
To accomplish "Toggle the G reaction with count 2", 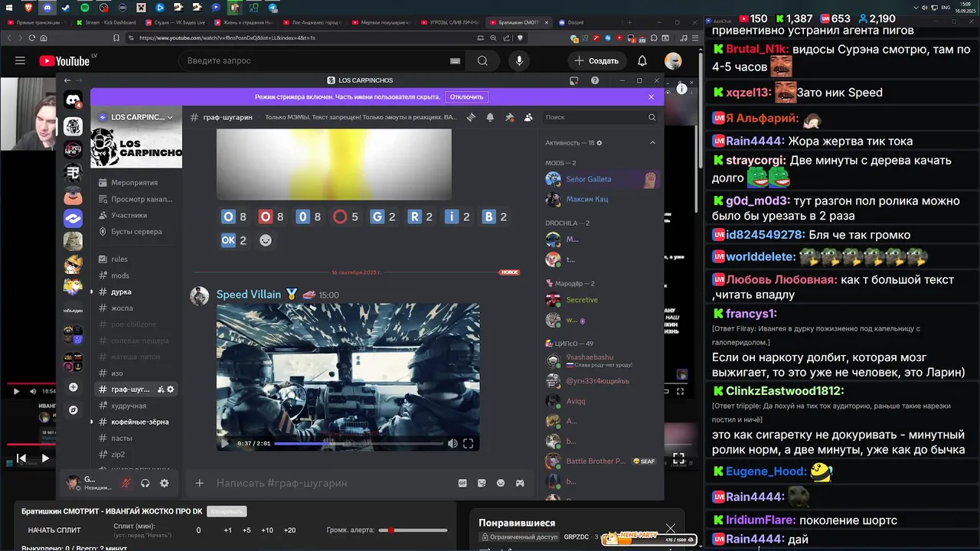I will pos(383,217).
